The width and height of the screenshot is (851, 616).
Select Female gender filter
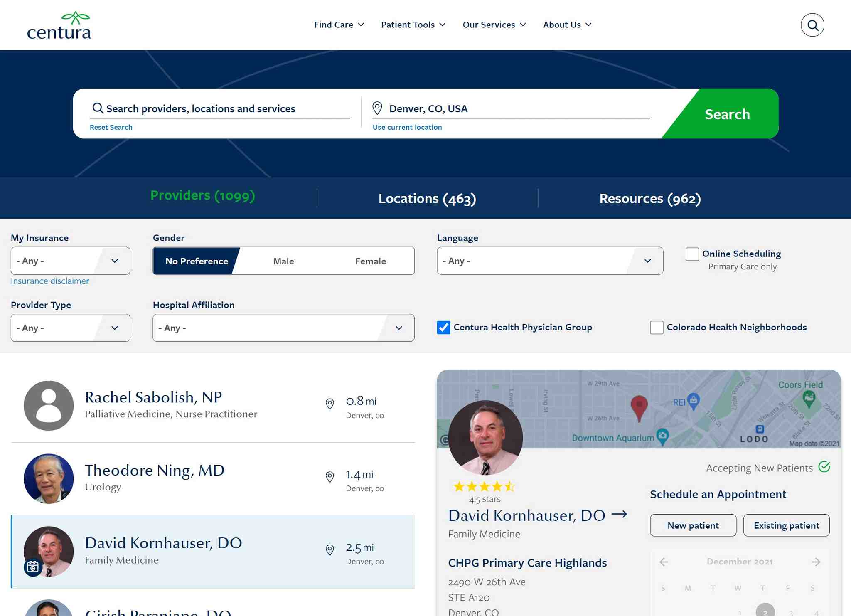coord(370,261)
